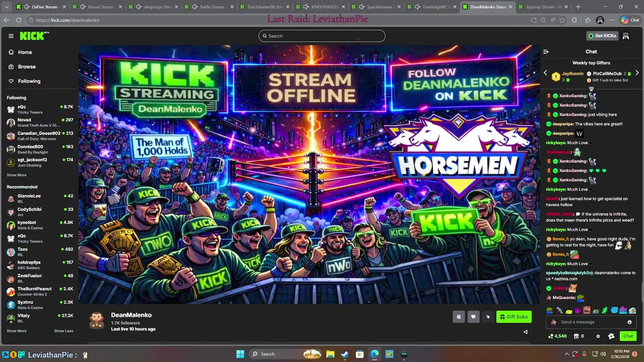Open the hamburger sidebar menu

coord(11,36)
